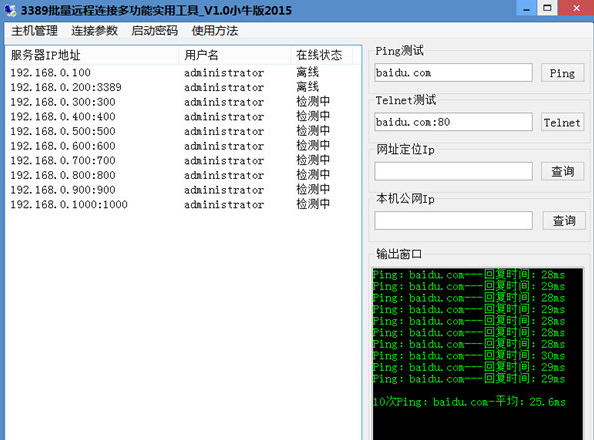Select host row 192.168.0.100
Screen dimensions: 594x440
tap(183, 72)
